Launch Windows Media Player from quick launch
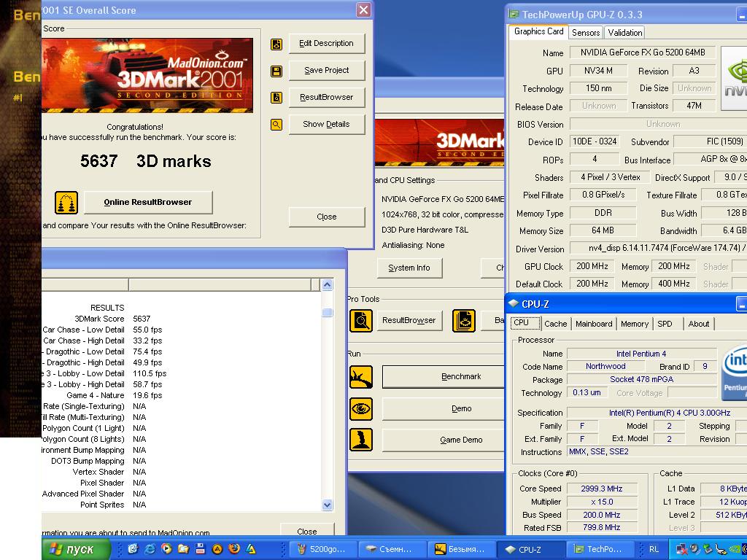 (166, 549)
